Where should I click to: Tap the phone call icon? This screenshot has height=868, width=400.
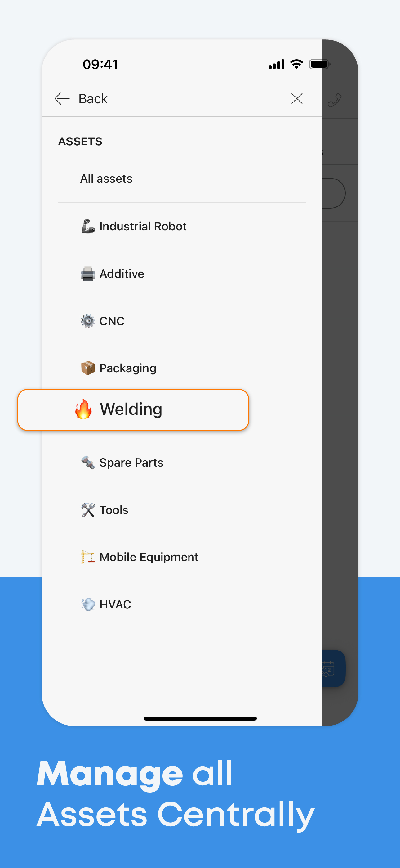(334, 100)
